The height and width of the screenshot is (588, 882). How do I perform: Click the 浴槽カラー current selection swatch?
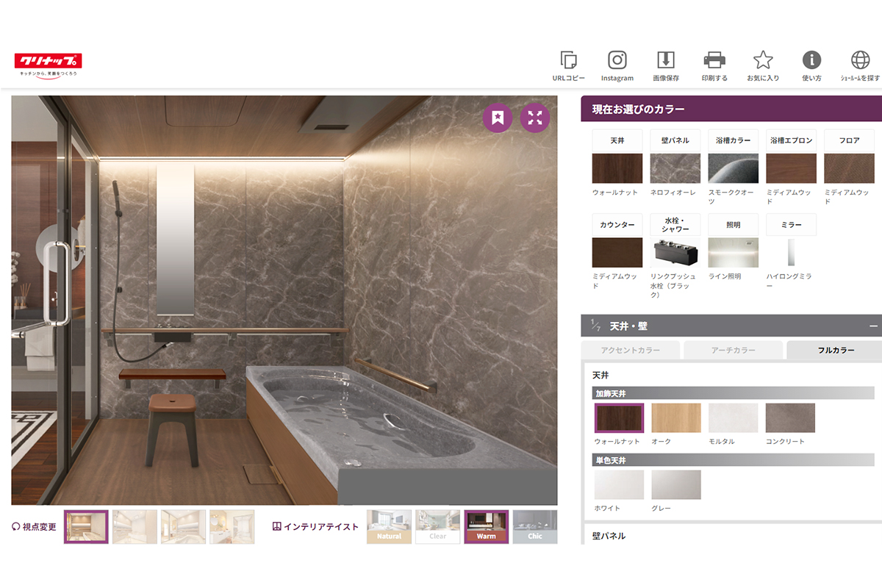point(733,168)
